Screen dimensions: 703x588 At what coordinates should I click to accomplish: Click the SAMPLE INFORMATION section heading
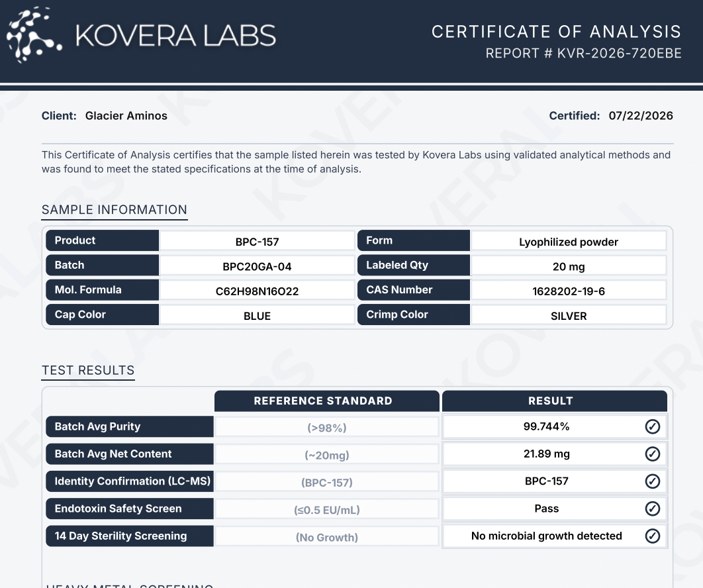coord(115,210)
